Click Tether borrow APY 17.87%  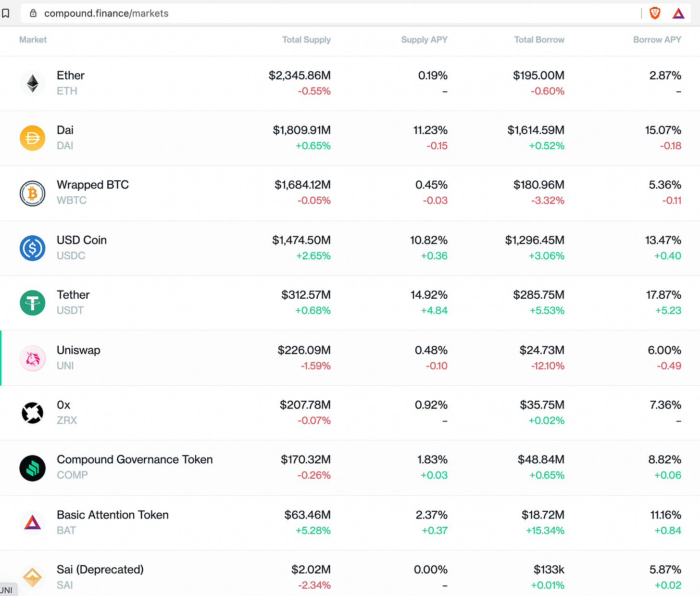(663, 295)
